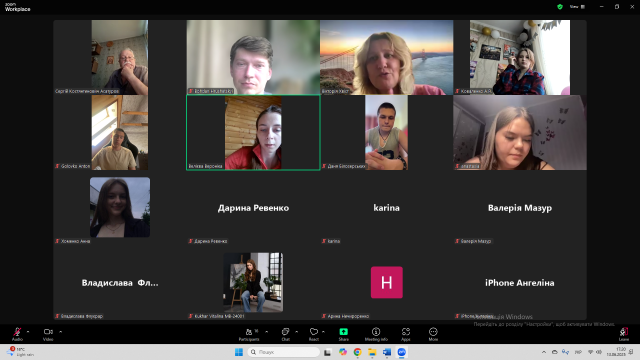Start screen sharing with green Share button
Image resolution: width=640 pixels, height=360 pixels.
[x=344, y=333]
